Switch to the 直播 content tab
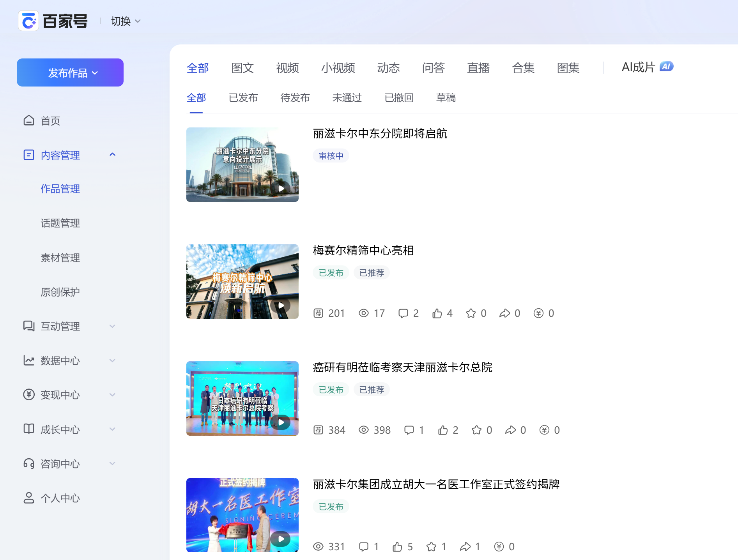 tap(478, 68)
